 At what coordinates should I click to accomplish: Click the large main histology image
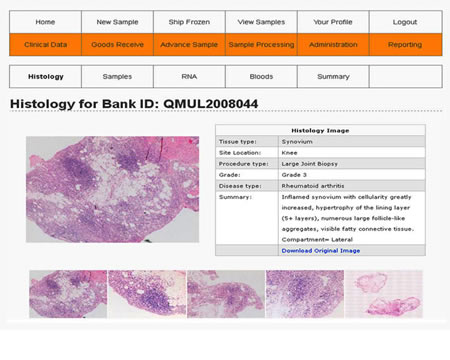pyautogui.click(x=113, y=189)
